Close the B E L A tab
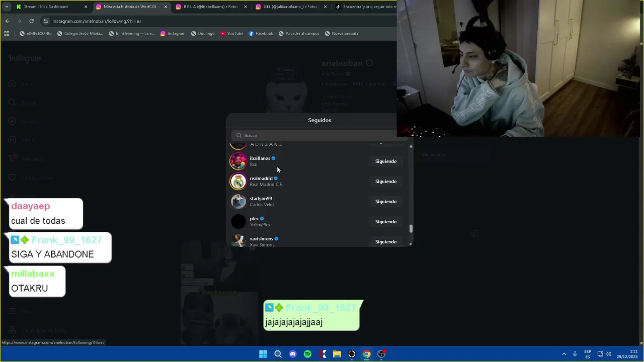The height and width of the screenshot is (362, 644). [x=246, y=7]
